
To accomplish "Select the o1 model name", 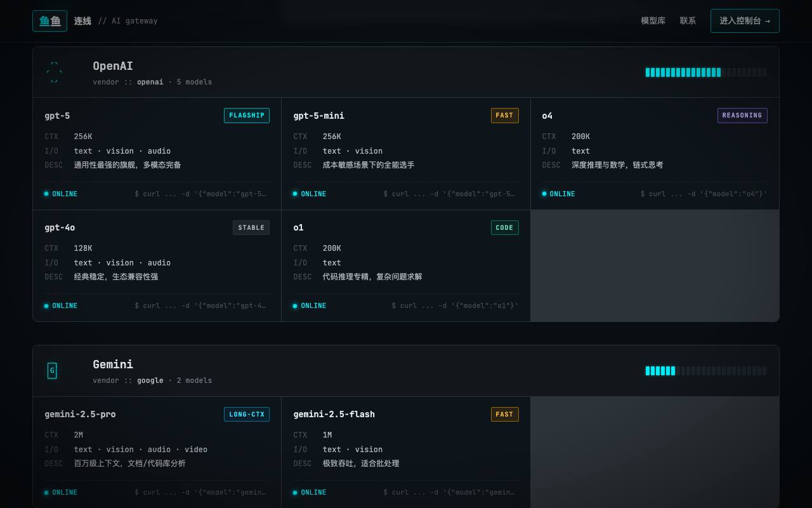I will tap(298, 227).
